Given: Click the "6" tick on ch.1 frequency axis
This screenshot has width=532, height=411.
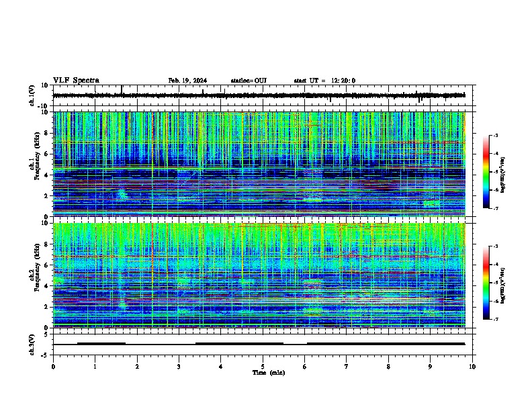Looking at the screenshot, I should point(47,154).
